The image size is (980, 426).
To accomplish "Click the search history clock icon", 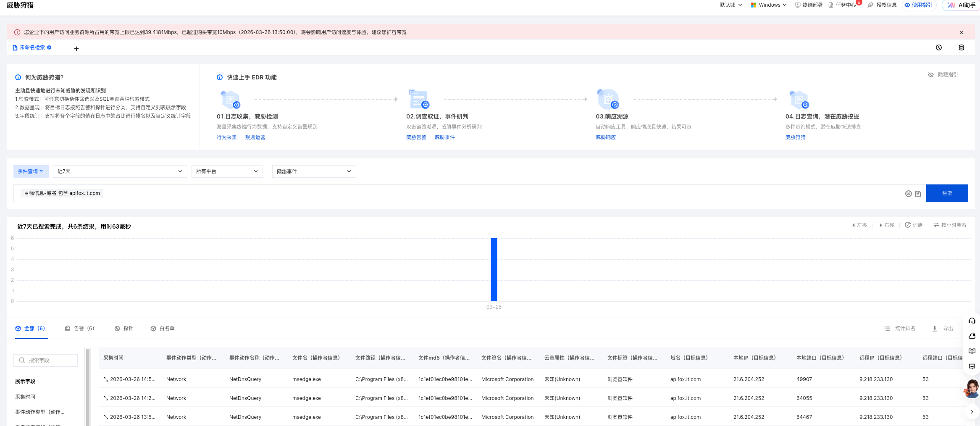I will (939, 48).
